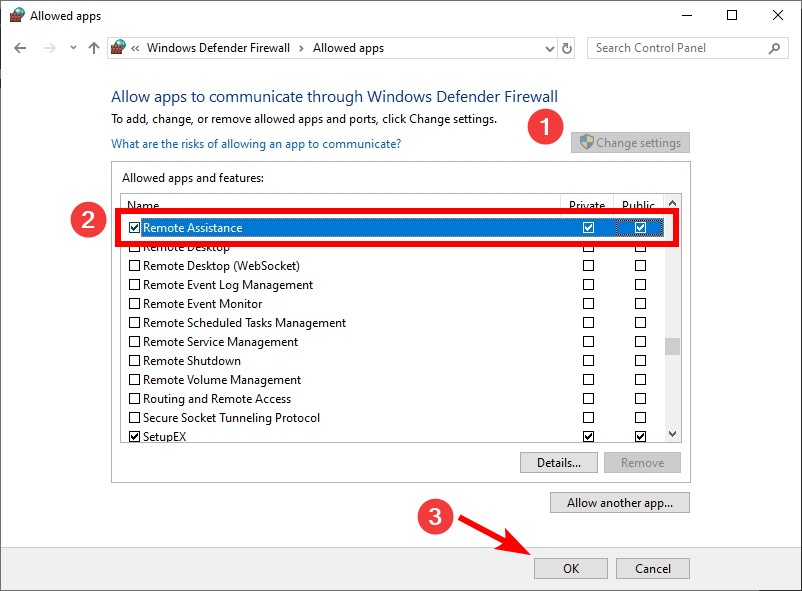Click the Change settings button

click(x=630, y=143)
